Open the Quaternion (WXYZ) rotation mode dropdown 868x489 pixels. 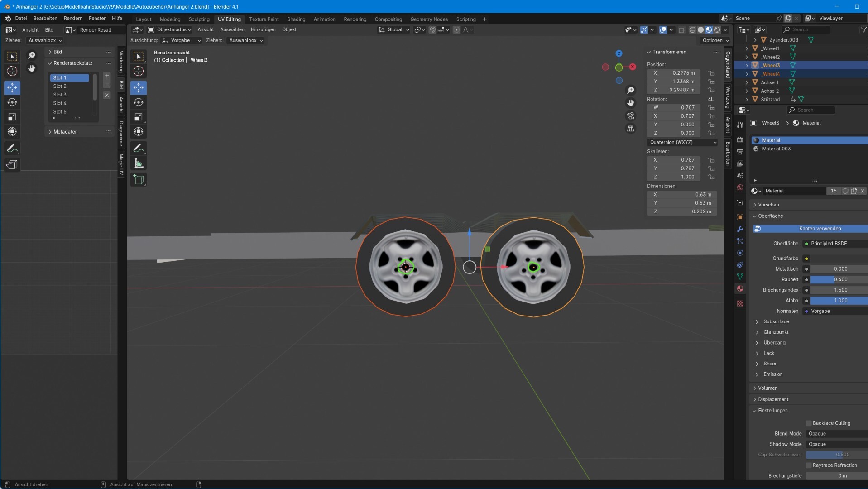tap(682, 142)
